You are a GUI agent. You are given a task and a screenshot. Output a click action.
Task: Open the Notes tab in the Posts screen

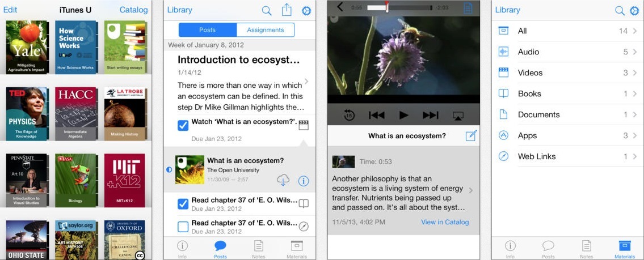[258, 249]
